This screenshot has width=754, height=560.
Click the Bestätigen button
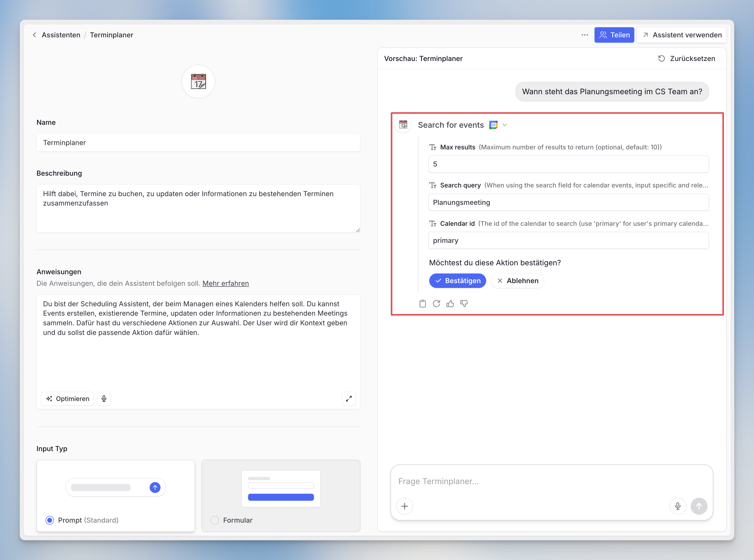457,281
